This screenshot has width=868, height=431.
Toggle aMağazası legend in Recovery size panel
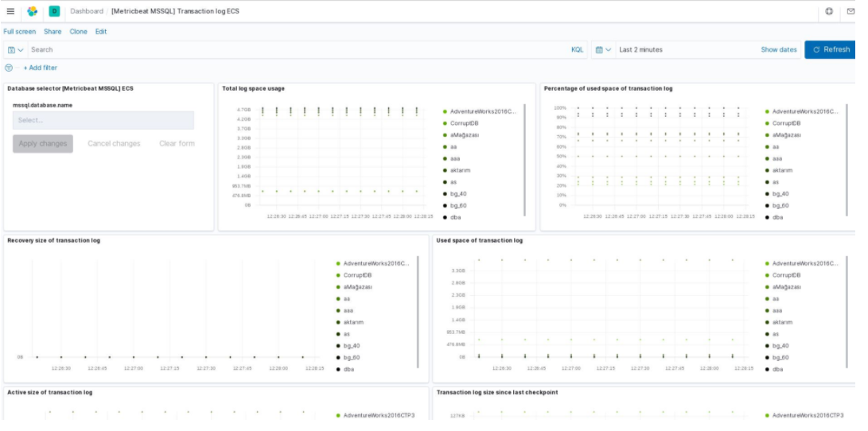354,287
